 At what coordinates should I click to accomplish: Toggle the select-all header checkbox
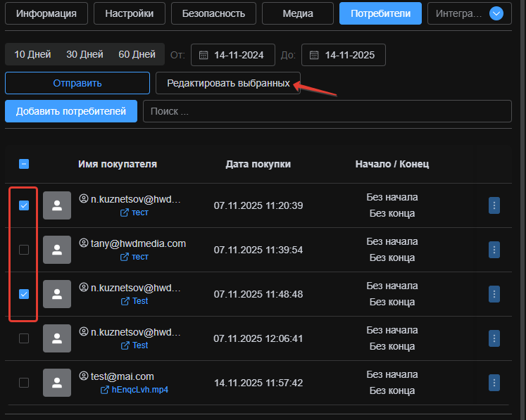(x=24, y=164)
